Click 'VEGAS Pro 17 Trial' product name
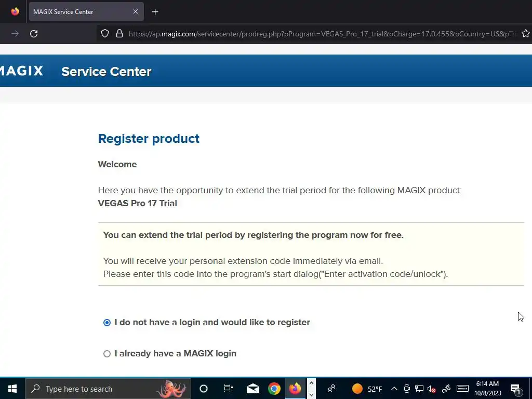The width and height of the screenshot is (532, 399). (x=137, y=203)
